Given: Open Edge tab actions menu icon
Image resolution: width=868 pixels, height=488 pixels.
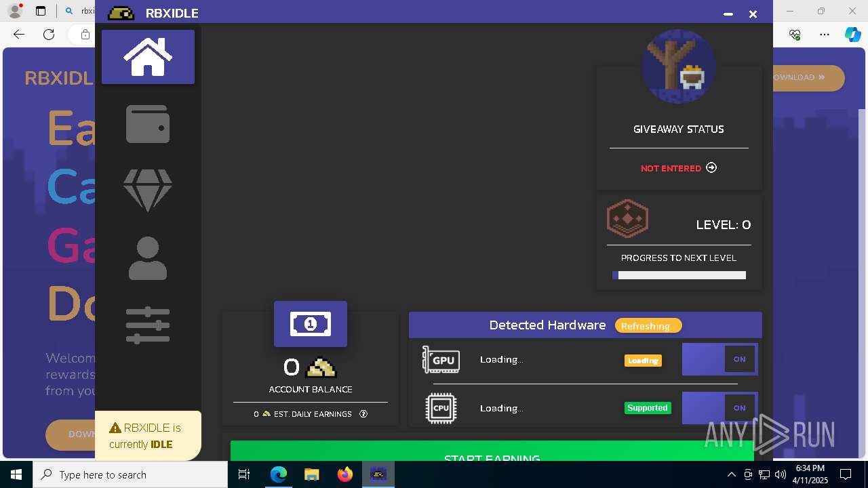Looking at the screenshot, I should pos(41,11).
